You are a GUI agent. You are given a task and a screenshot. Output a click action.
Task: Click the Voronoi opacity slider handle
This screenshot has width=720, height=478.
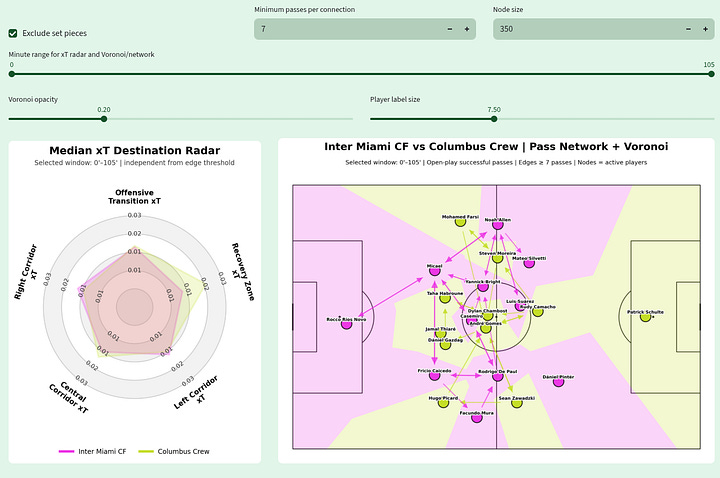pos(104,119)
